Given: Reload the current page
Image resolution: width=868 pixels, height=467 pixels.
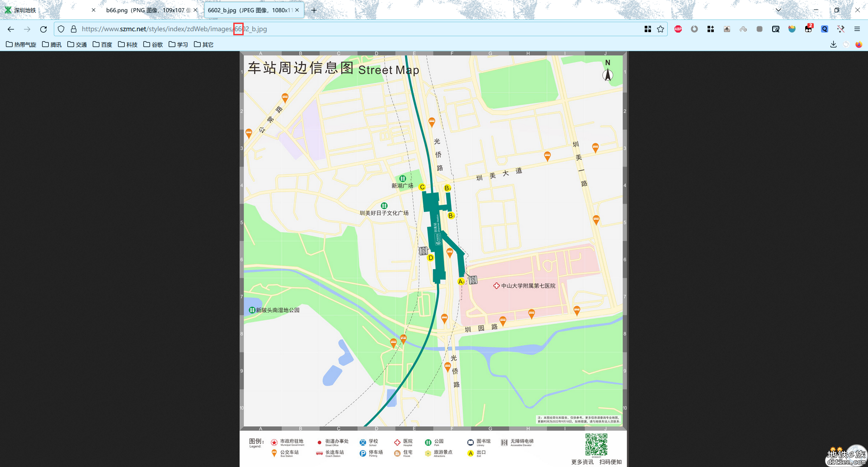Looking at the screenshot, I should (43, 29).
